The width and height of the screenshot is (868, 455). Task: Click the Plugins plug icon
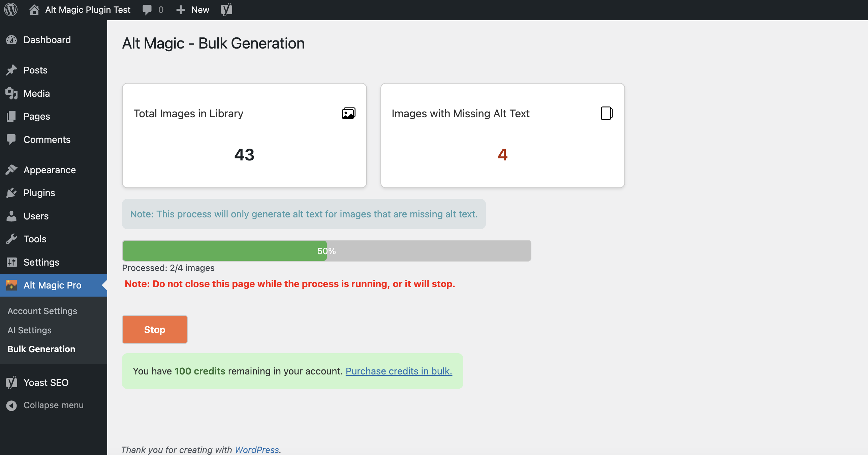point(12,193)
